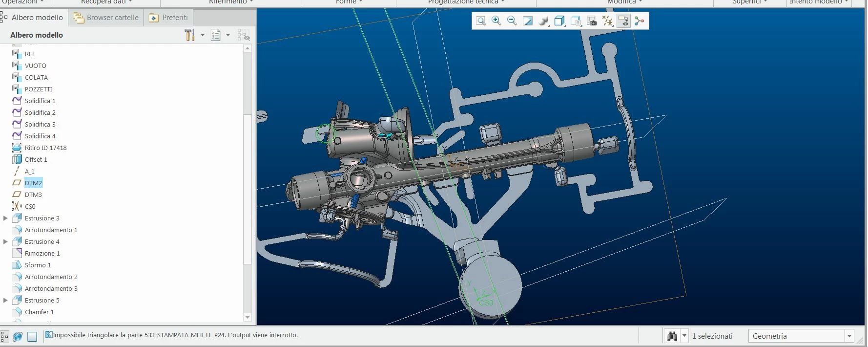The image size is (868, 347).
Task: Select the Solidifica 2 feature
Action: [40, 112]
